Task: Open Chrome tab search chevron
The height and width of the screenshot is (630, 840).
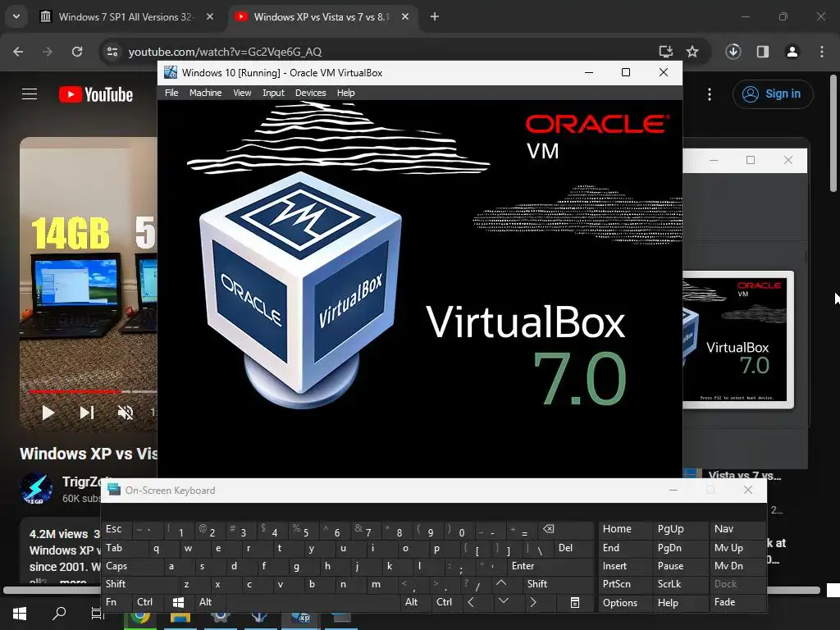Action: 16,16
